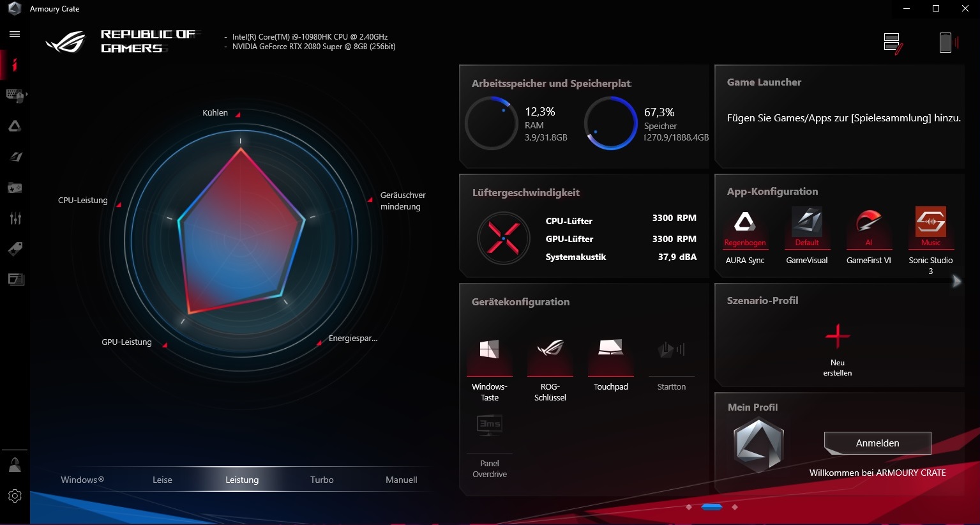Screen dimensions: 980x525
Task: Open GameVisual from the left sidebar
Action: [x=15, y=157]
